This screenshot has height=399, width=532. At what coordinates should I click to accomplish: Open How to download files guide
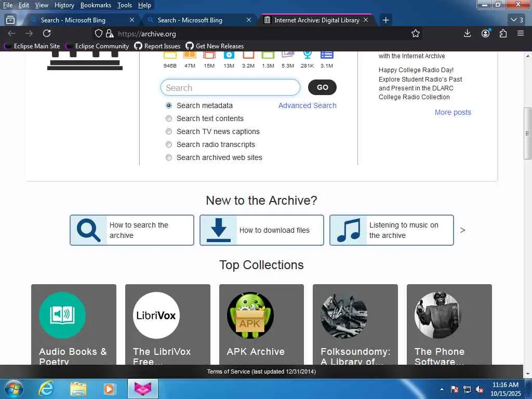click(x=262, y=230)
